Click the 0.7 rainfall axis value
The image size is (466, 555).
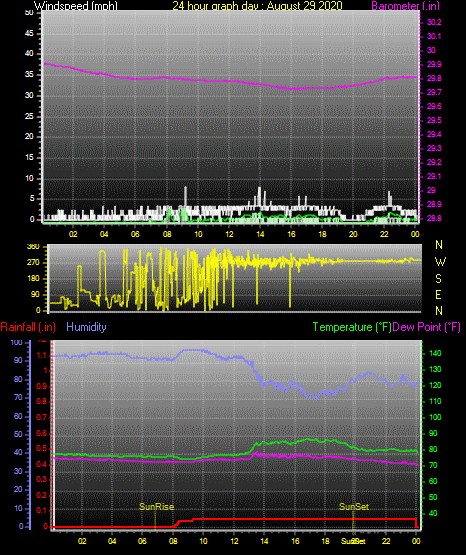click(42, 417)
